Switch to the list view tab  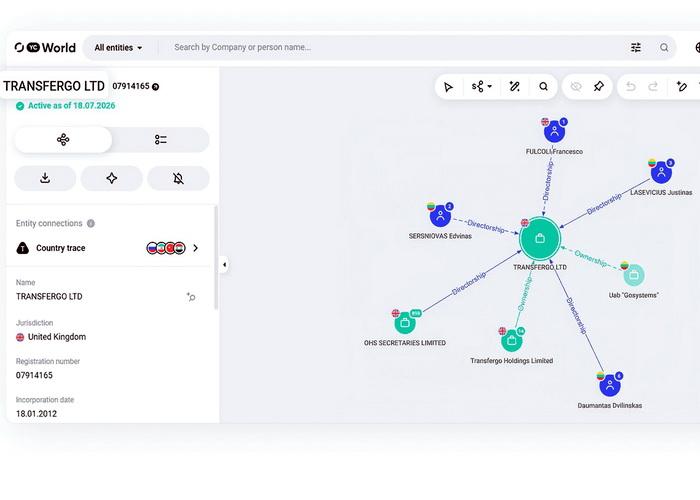[161, 140]
